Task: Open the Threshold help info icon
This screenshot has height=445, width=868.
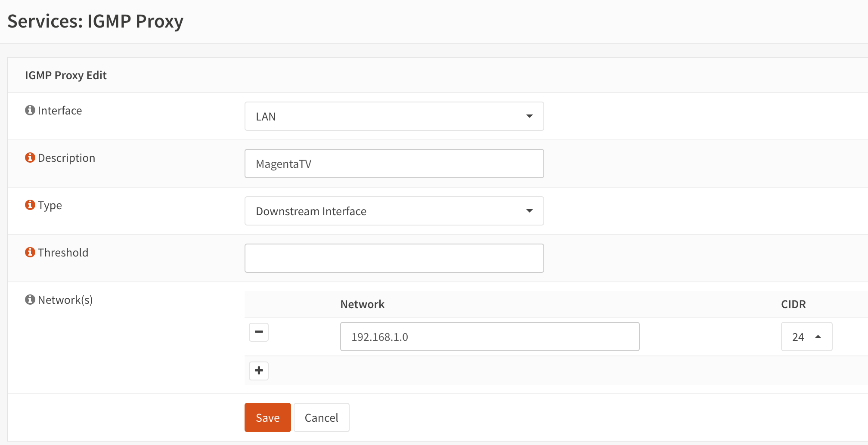Action: (30, 253)
